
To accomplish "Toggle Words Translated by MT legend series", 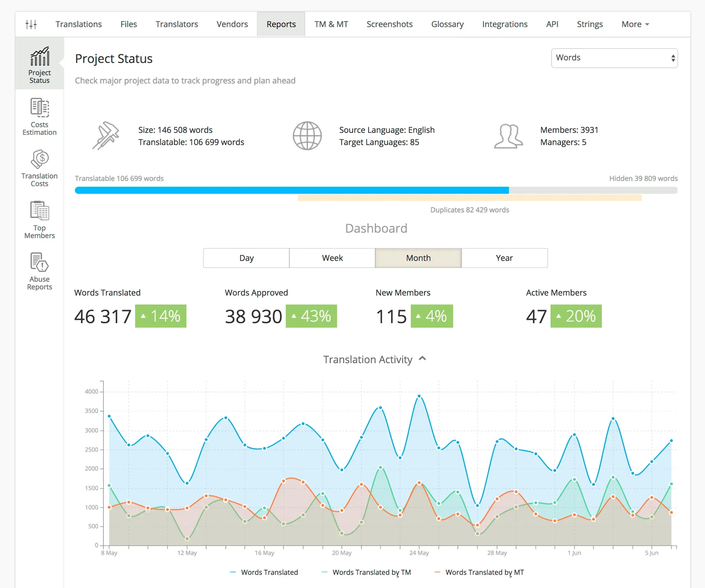I will pos(479,572).
